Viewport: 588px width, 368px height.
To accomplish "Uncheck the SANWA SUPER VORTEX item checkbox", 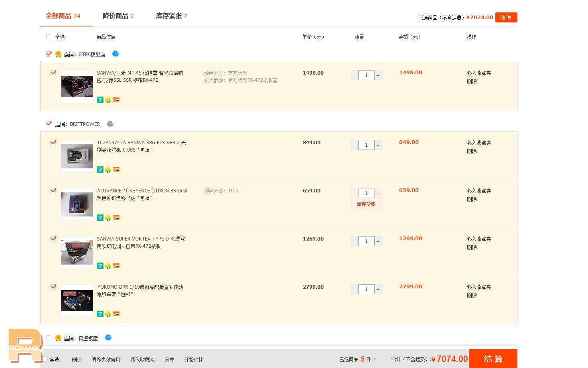I will click(53, 239).
